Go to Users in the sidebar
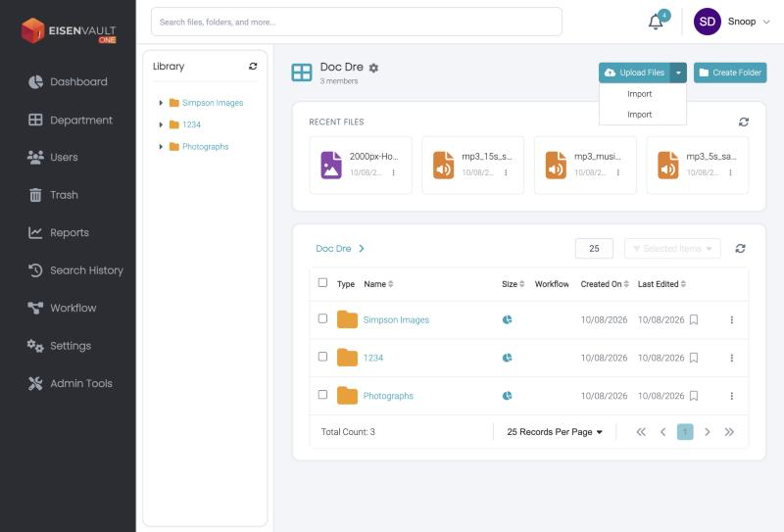The height and width of the screenshot is (532, 784). click(53, 157)
